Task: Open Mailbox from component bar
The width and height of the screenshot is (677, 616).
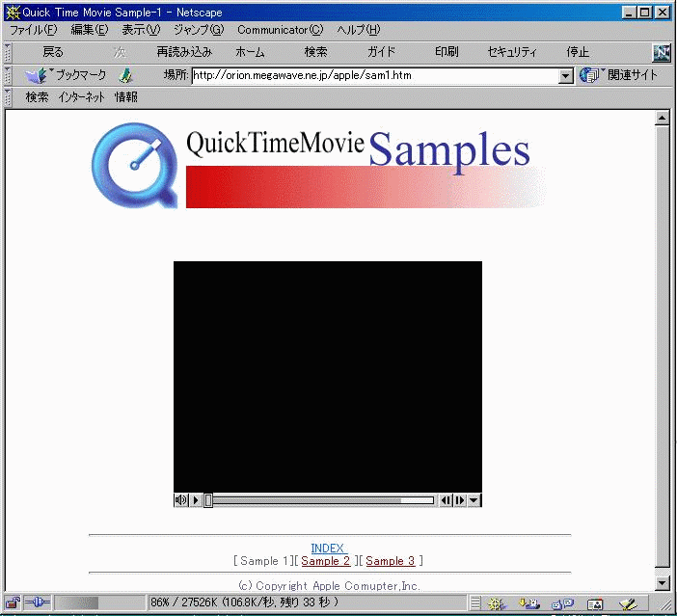Action: pyautogui.click(x=528, y=603)
